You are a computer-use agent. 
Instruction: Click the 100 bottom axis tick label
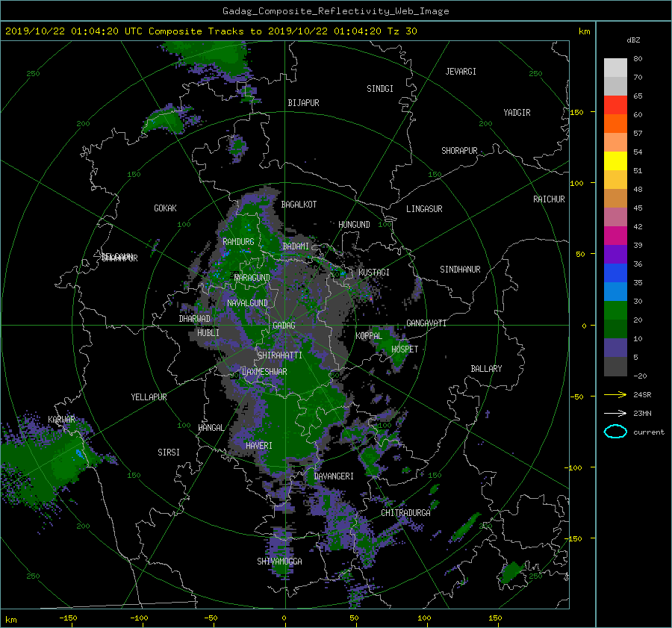[424, 618]
